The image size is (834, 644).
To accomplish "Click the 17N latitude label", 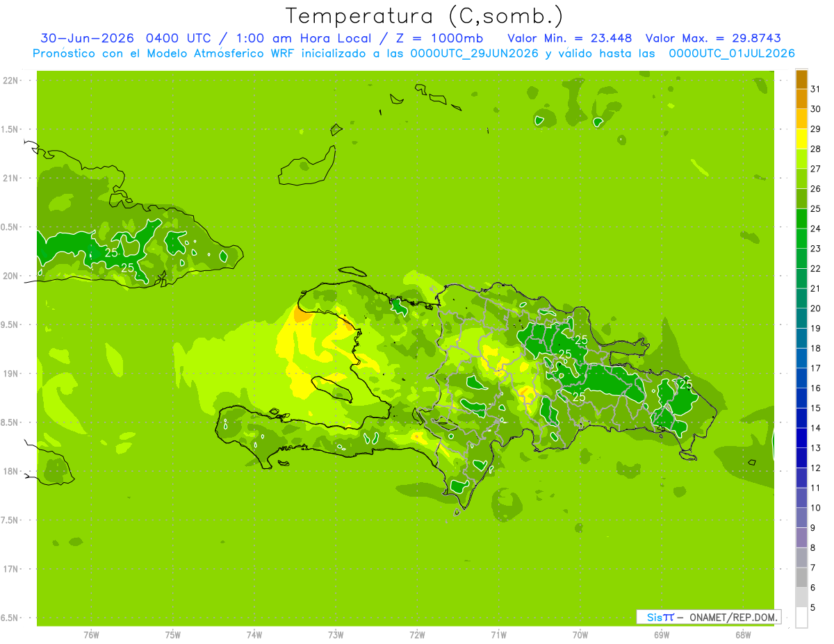I will [10, 570].
